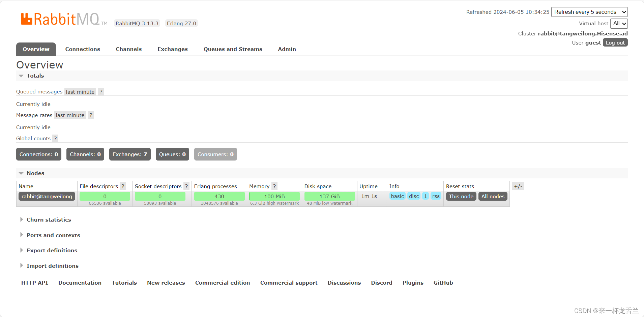The height and width of the screenshot is (317, 644).
Task: Switch to Connections tab
Action: coord(83,49)
